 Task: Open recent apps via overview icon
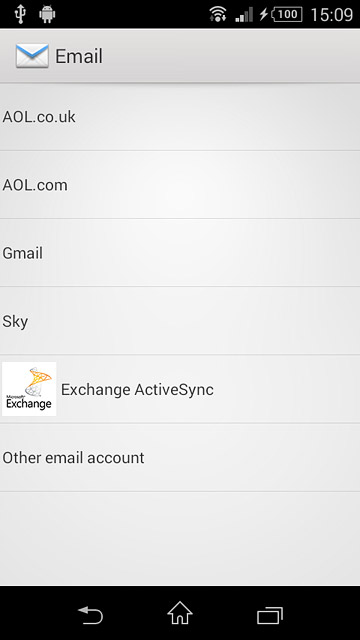270,616
